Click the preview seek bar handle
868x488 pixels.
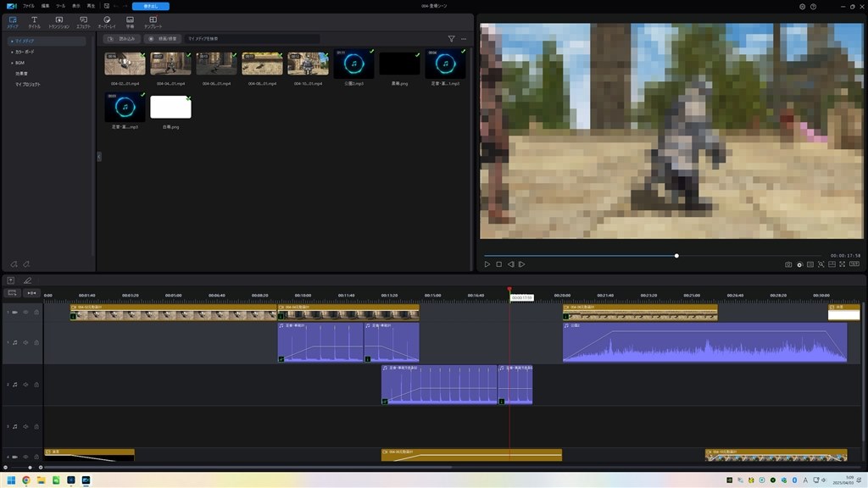point(676,255)
